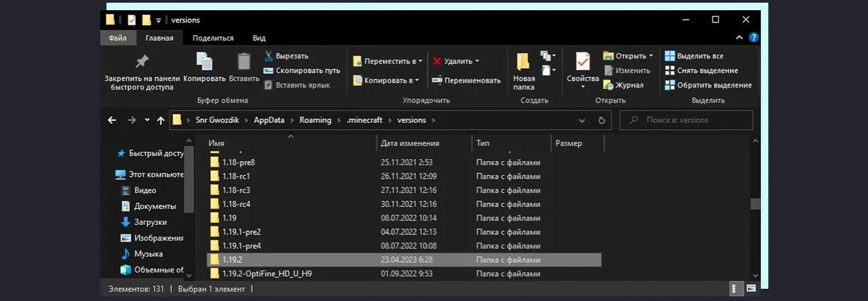
Task: Open Загрузки in navigation pane
Action: (143, 222)
